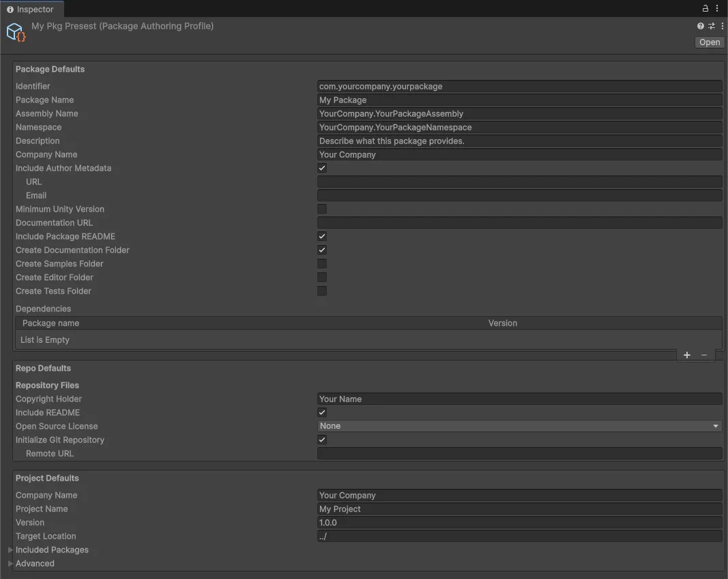Click the Package Defaults section heading
This screenshot has width=728, height=579.
(x=50, y=69)
